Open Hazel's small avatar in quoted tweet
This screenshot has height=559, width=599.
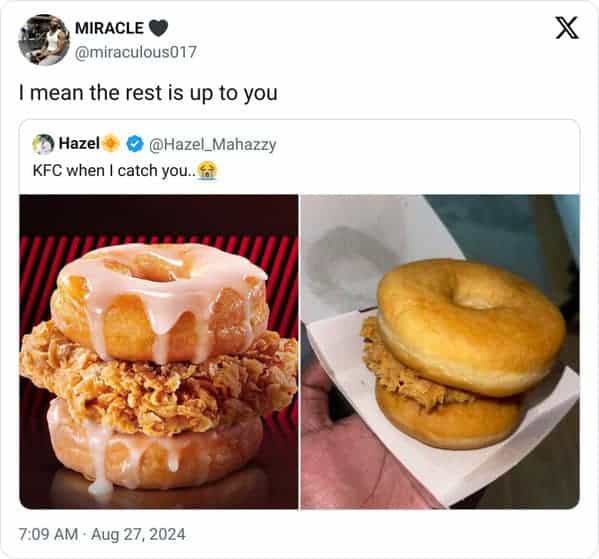tap(43, 144)
